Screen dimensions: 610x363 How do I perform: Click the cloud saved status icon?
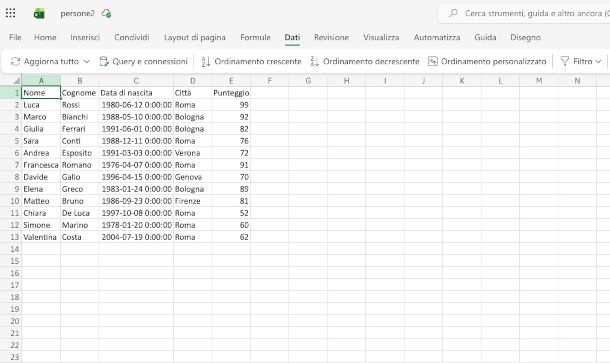click(106, 14)
